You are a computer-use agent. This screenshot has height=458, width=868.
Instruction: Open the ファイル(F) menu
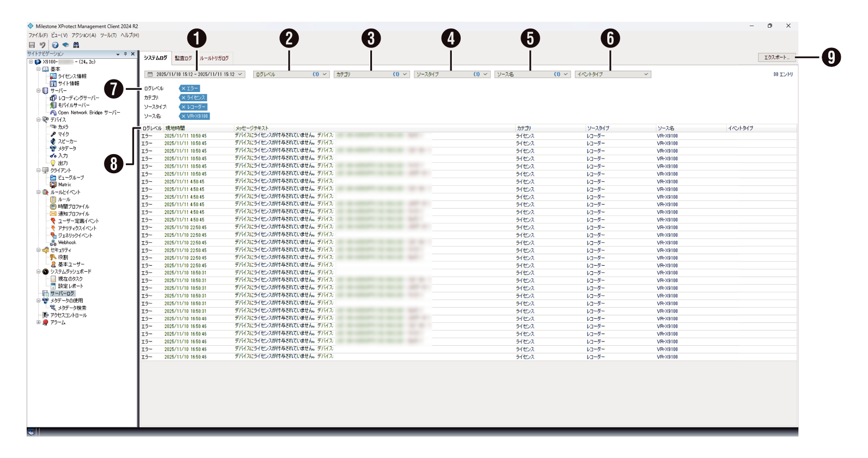(38, 35)
